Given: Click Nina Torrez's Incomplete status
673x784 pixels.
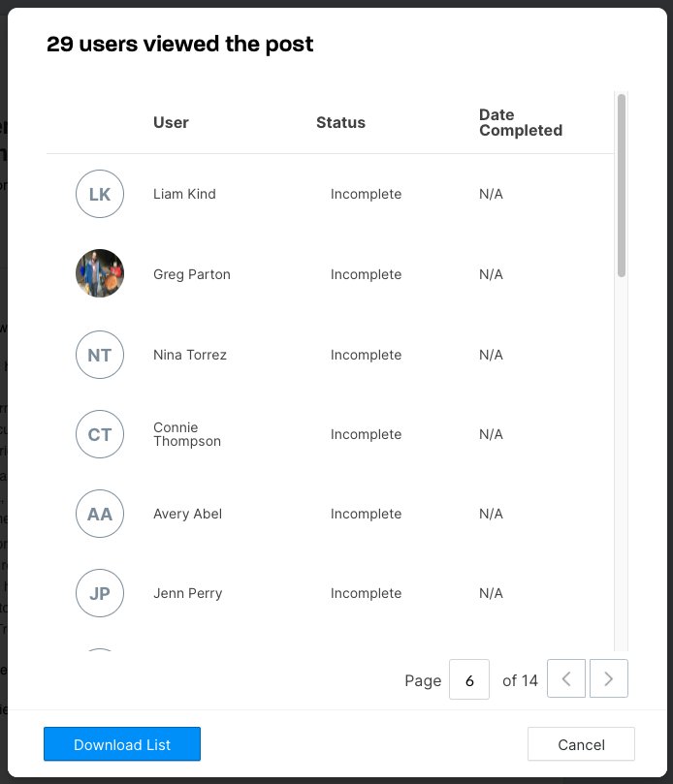Looking at the screenshot, I should [x=366, y=355].
